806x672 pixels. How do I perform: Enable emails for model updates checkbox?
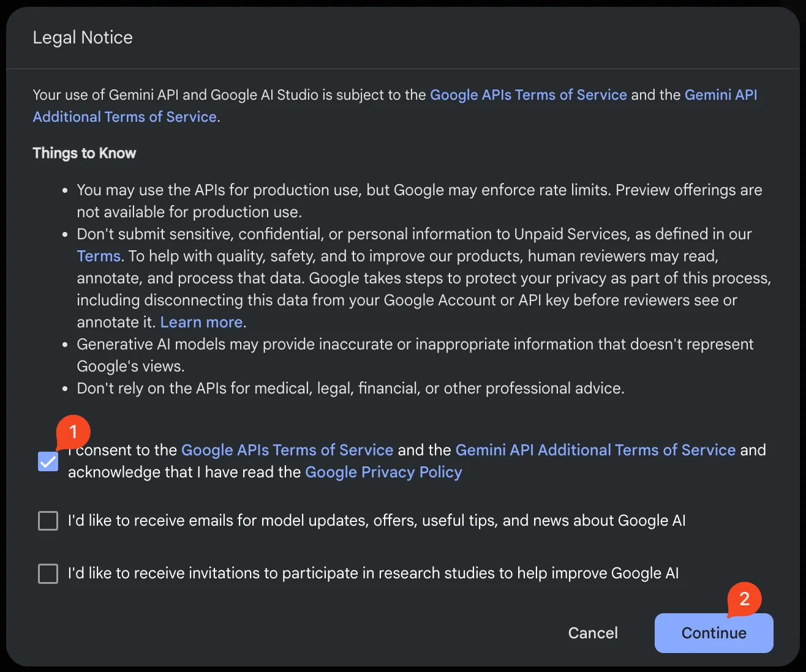pyautogui.click(x=48, y=521)
